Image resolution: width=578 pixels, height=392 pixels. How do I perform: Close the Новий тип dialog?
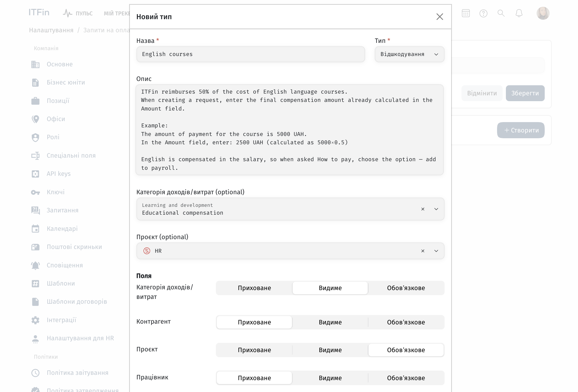[x=440, y=17]
